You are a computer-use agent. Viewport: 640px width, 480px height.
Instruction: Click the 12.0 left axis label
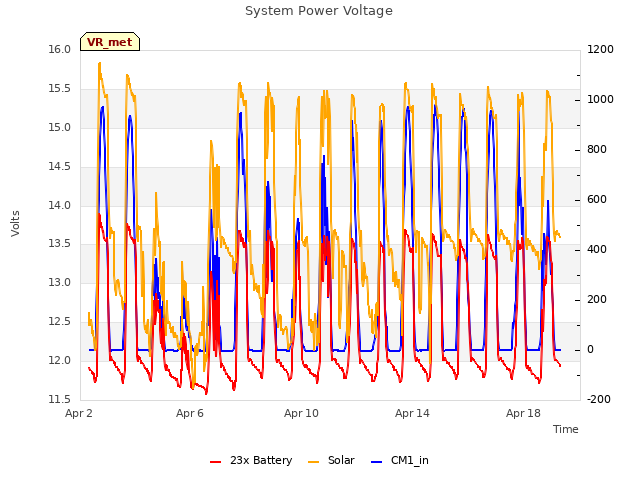click(60, 360)
